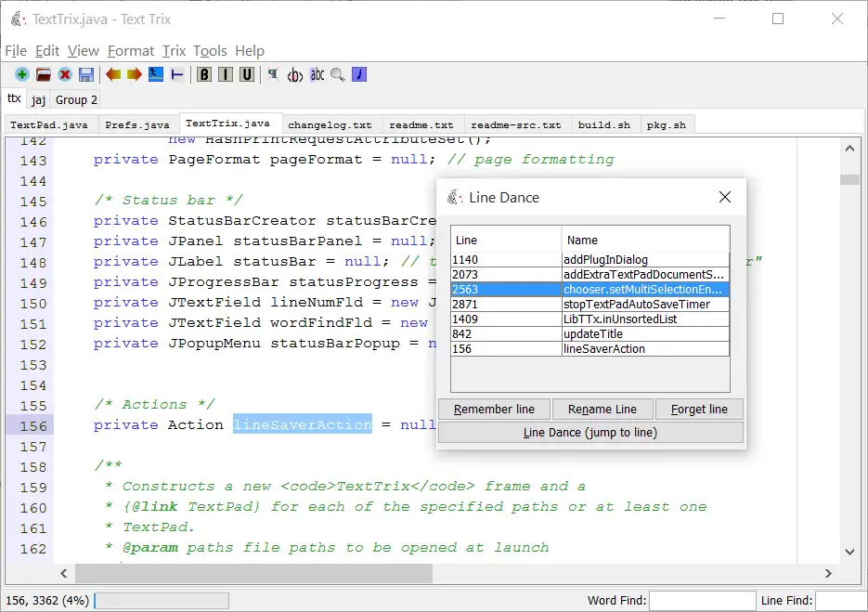Click the horizontal scrollbar thumb of editor
The height and width of the screenshot is (612, 868).
[x=253, y=575]
